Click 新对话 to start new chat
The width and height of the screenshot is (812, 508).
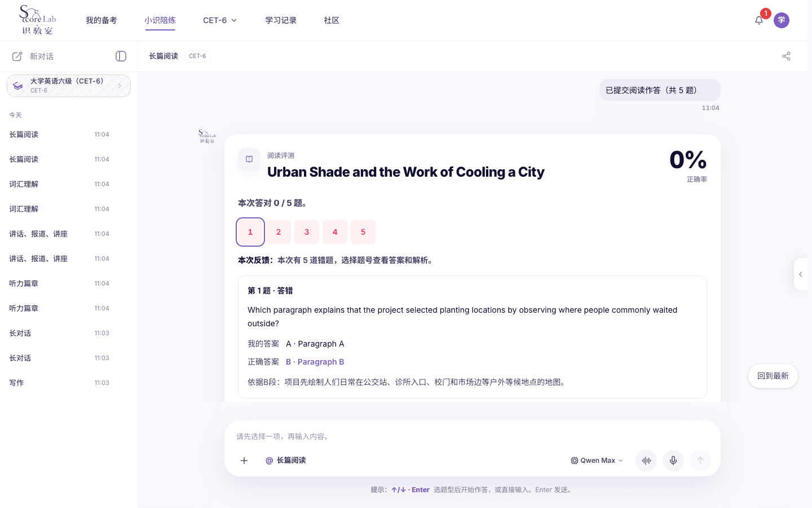pos(42,56)
